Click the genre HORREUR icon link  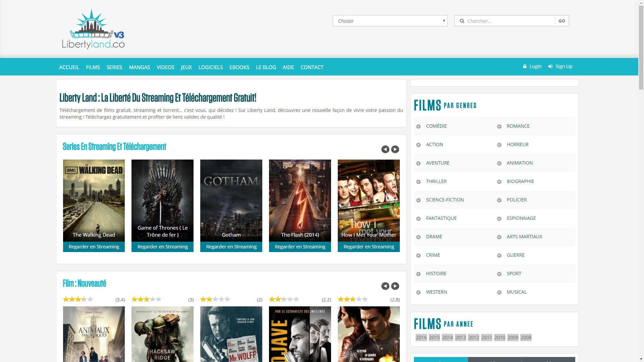(x=499, y=144)
